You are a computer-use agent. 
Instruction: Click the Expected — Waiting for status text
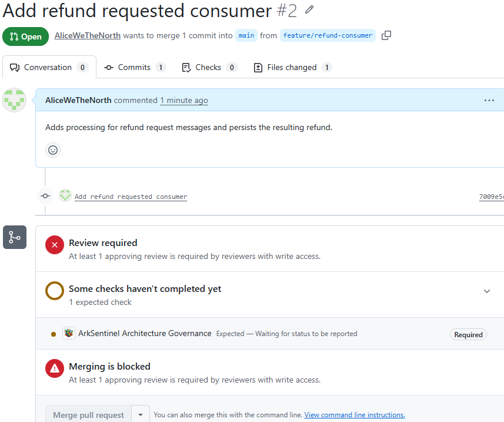(287, 334)
